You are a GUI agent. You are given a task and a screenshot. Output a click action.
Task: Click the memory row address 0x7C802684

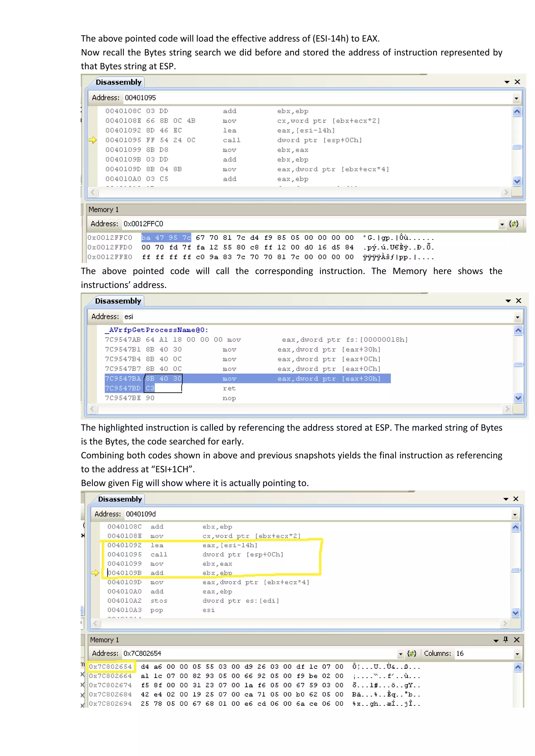[110, 694]
